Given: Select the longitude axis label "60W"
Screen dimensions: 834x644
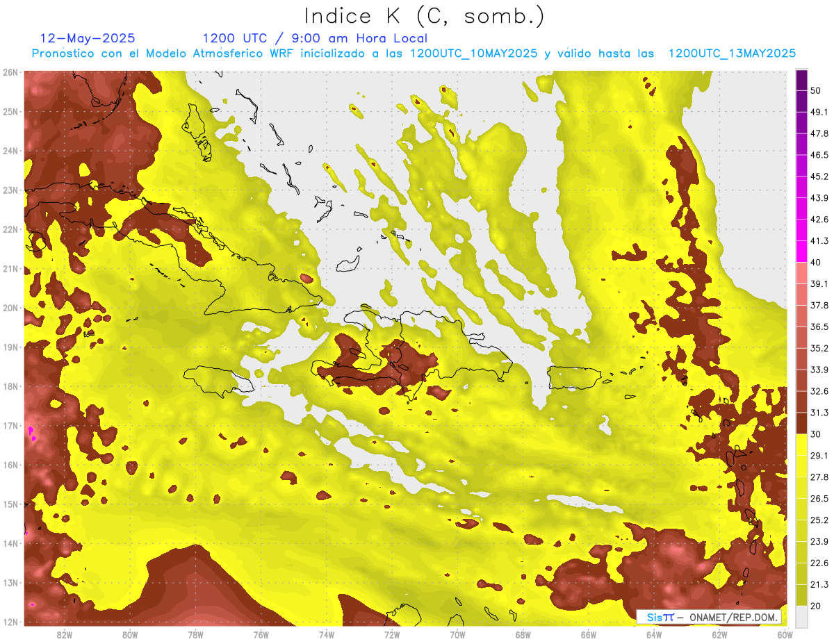Looking at the screenshot, I should click(785, 634).
